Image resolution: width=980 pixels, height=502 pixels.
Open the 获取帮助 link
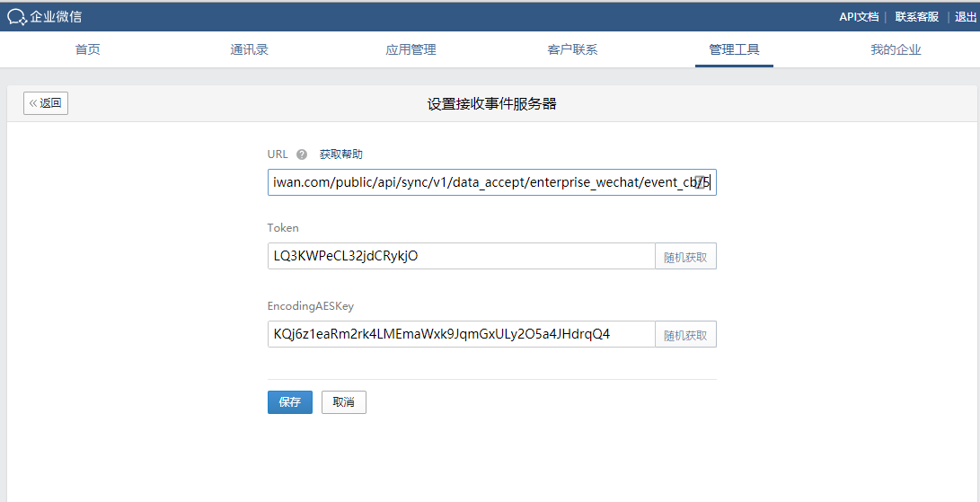340,154
